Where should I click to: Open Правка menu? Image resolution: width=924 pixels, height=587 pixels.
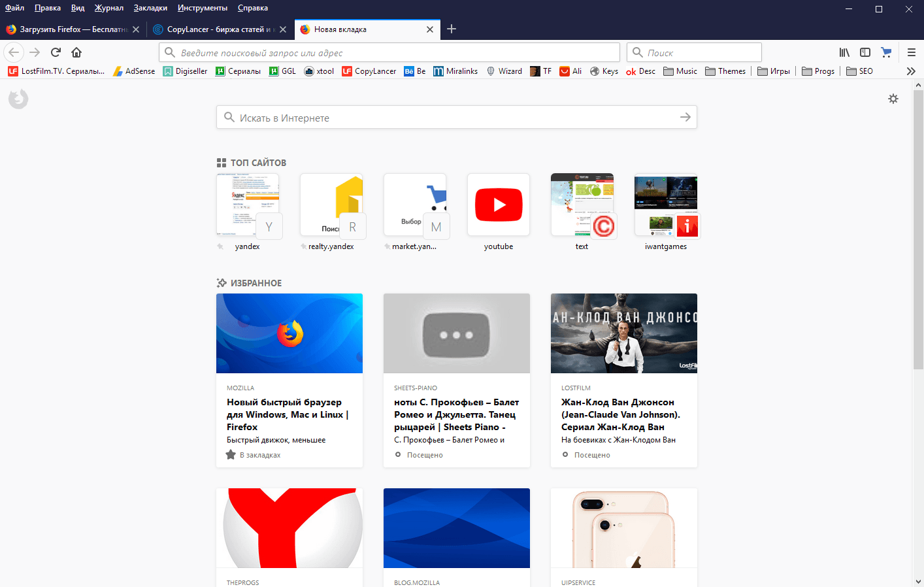(x=48, y=8)
